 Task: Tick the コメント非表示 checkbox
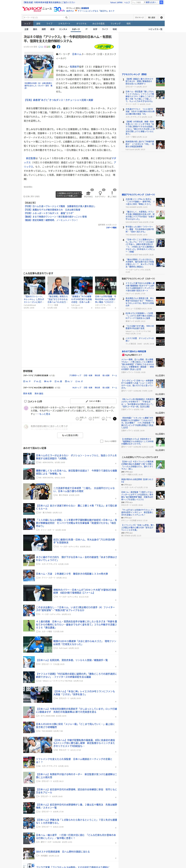102,441
